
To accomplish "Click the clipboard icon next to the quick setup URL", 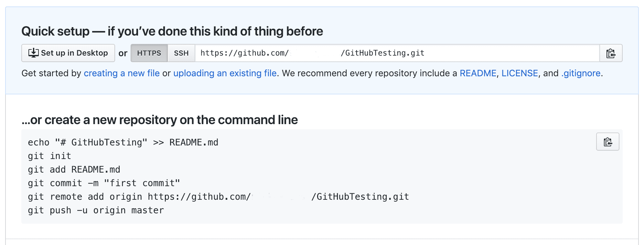I will (x=610, y=53).
